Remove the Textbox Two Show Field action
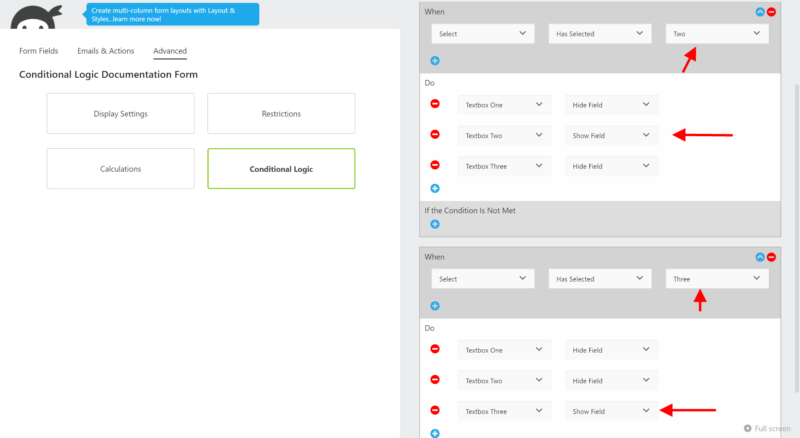800x438 pixels. (x=435, y=134)
